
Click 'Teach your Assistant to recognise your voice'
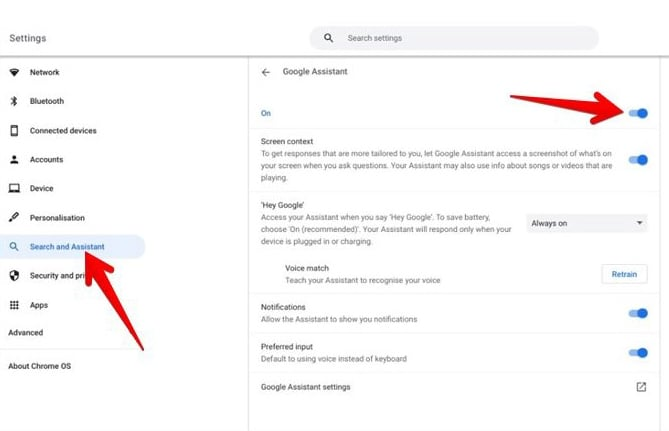coord(363,280)
